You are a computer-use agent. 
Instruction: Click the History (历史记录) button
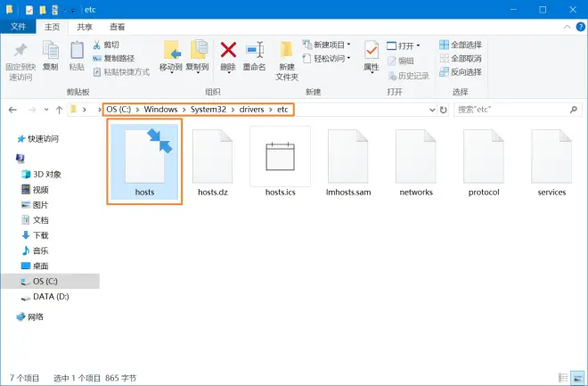coord(408,76)
